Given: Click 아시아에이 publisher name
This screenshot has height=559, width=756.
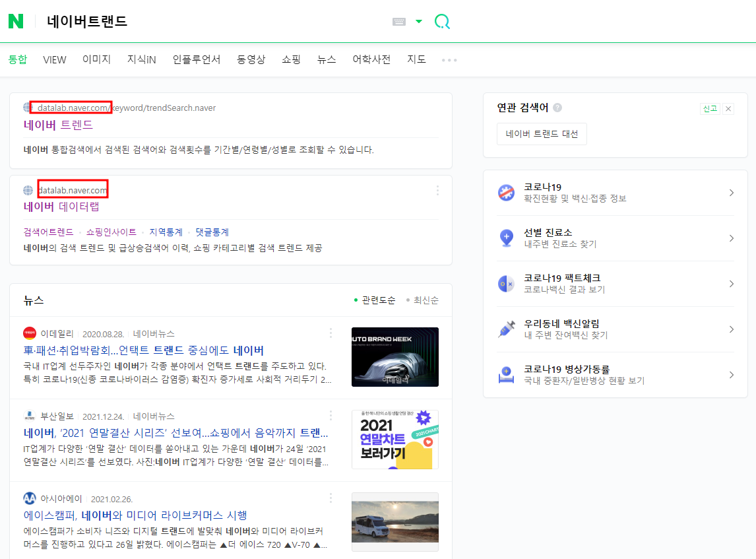Looking at the screenshot, I should click(61, 499).
